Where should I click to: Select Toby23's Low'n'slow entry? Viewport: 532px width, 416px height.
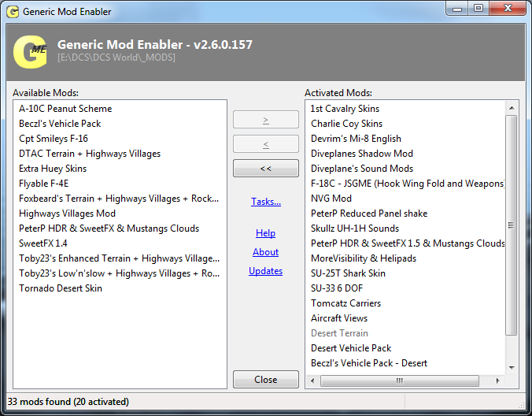coord(119,273)
